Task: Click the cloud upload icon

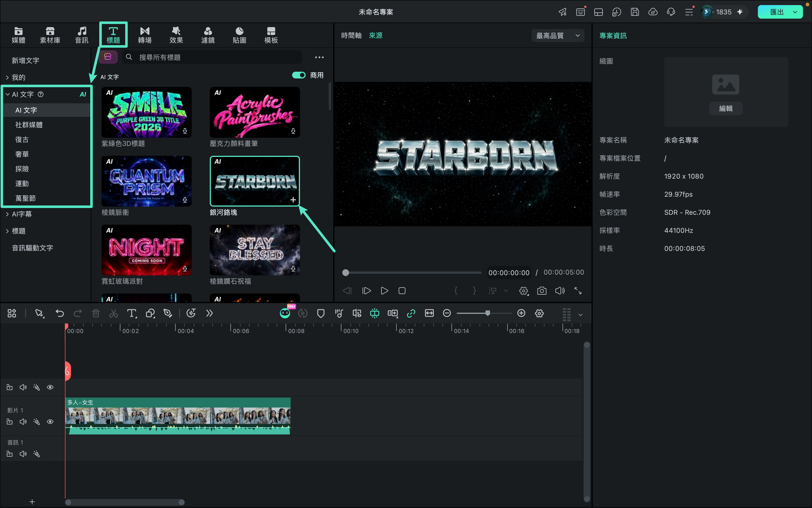Action: pos(653,12)
